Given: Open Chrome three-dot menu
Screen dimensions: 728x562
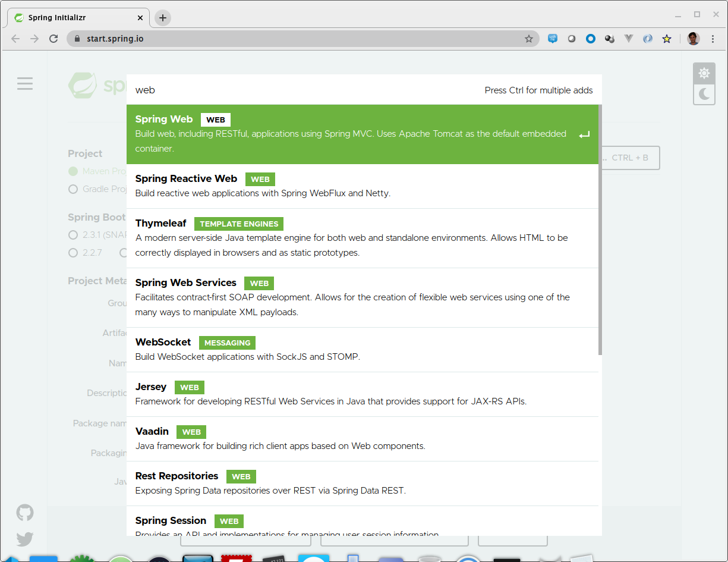Looking at the screenshot, I should [713, 39].
